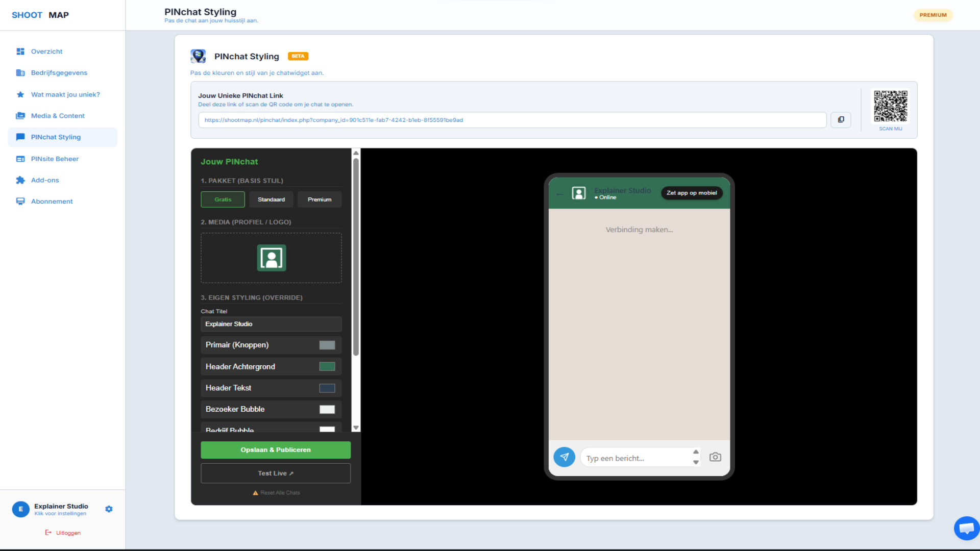Viewport: 980px width, 551px height.
Task: Click the camera icon in chat preview
Action: point(715,457)
